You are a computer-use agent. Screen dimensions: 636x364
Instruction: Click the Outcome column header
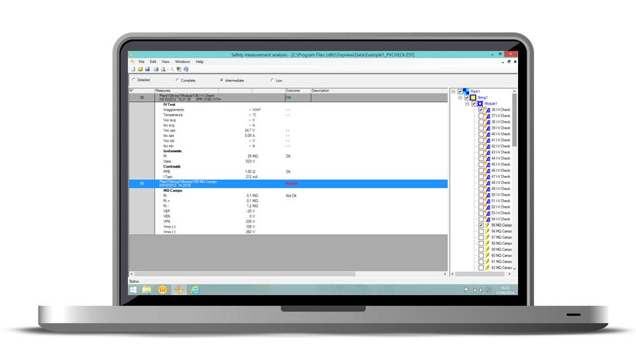(293, 91)
